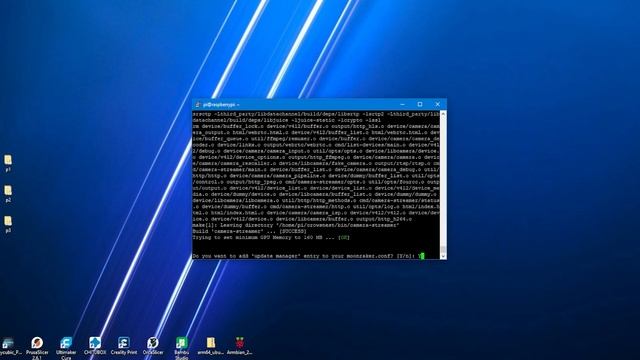Click the "Build 'camera-streamer' ... [SUCCESS]" line
The height and width of the screenshot is (360, 640).
(249, 231)
